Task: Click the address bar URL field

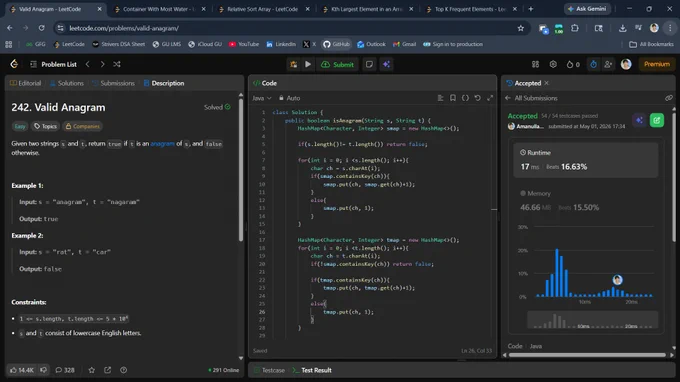Action: coord(291,28)
